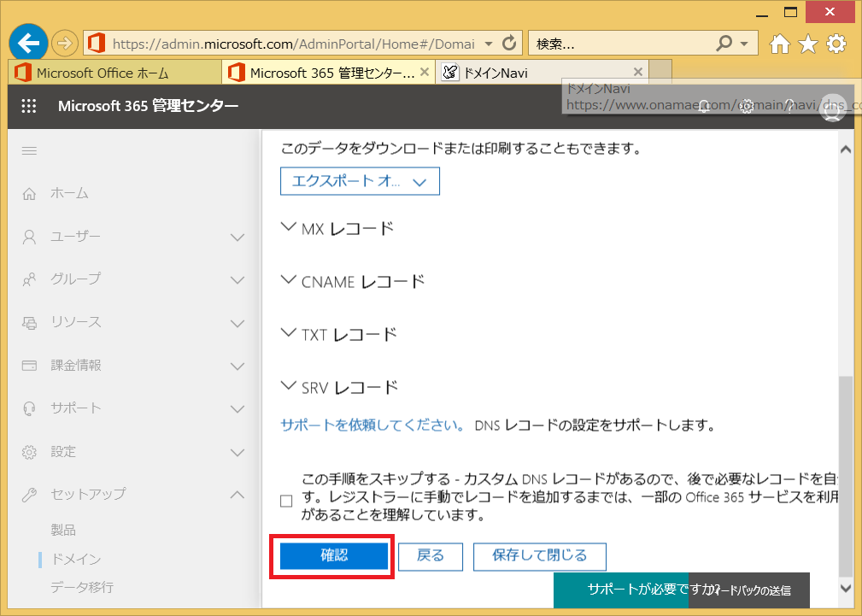862x616 pixels.
Task: Click the billing card icon beside 課金情報
Action: point(29,366)
